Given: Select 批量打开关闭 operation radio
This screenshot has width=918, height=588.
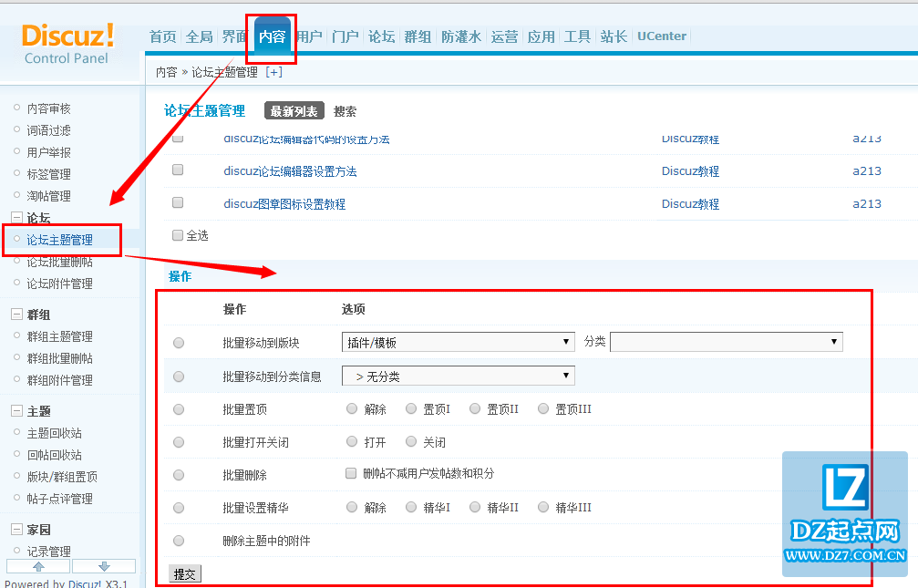Looking at the screenshot, I should pyautogui.click(x=179, y=442).
